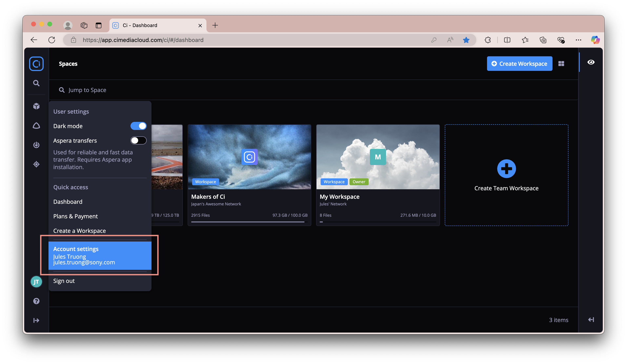Open the sidebar download transfers icon
627x364 pixels.
pyautogui.click(x=36, y=145)
